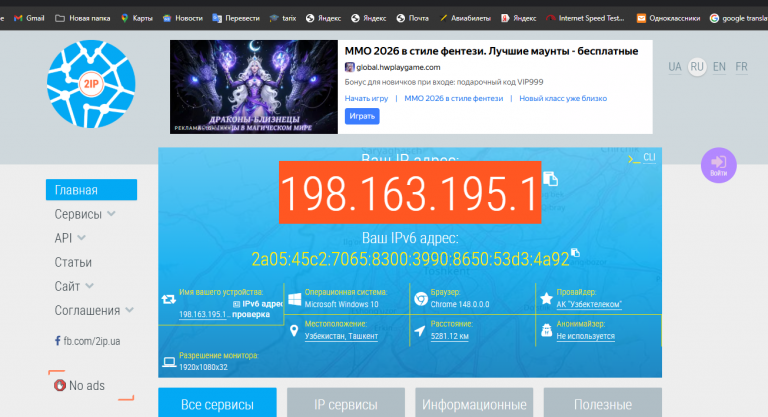Open the Перевести bookmark
The height and width of the screenshot is (417, 768).
pyautogui.click(x=236, y=18)
